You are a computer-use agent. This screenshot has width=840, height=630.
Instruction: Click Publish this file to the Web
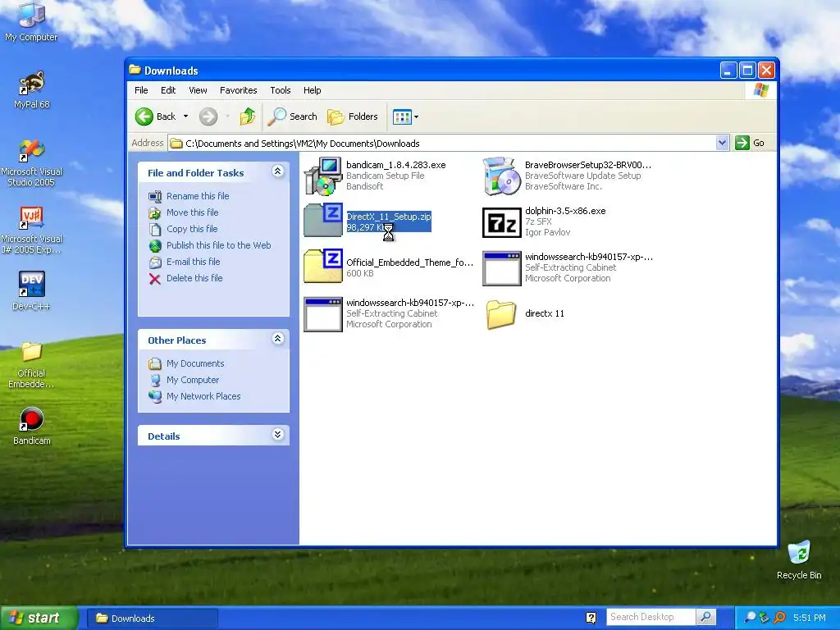click(218, 245)
